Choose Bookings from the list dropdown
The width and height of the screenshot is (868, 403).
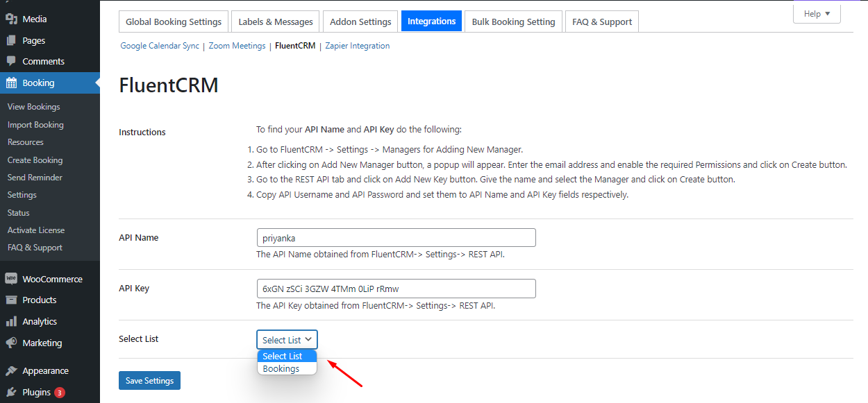[287, 369]
